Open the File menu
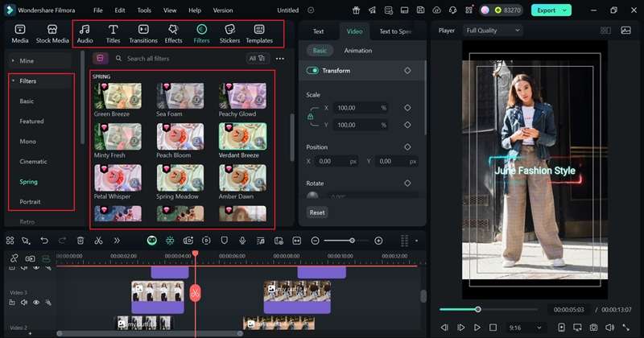The height and width of the screenshot is (338, 644). tap(97, 10)
